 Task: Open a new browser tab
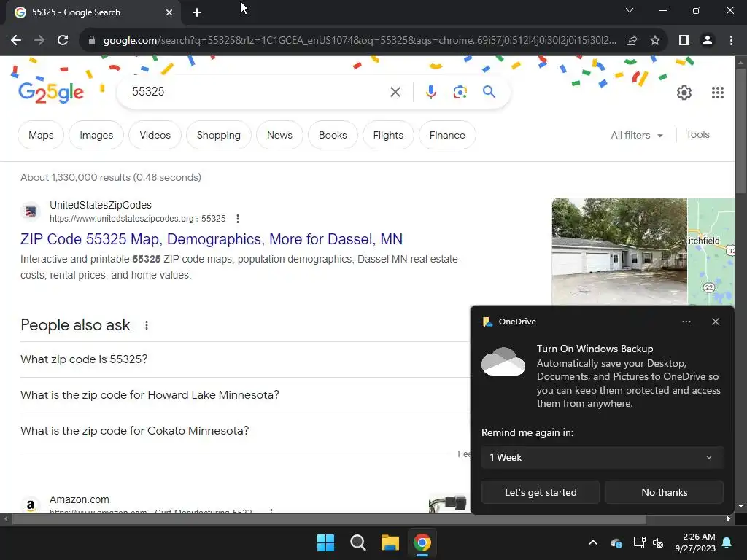pyautogui.click(x=197, y=12)
